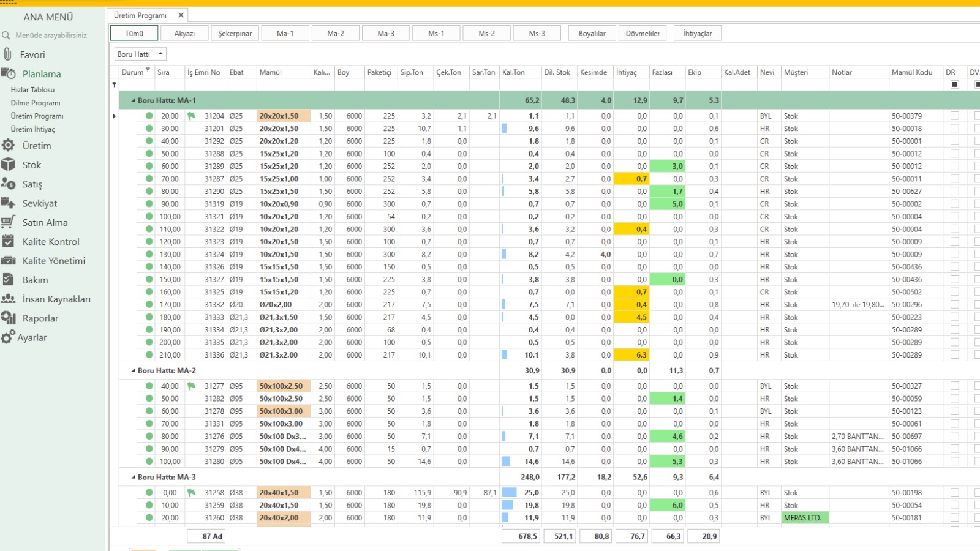The width and height of the screenshot is (980, 551).
Task: Tick DR checkbox for order 31204
Action: point(954,116)
